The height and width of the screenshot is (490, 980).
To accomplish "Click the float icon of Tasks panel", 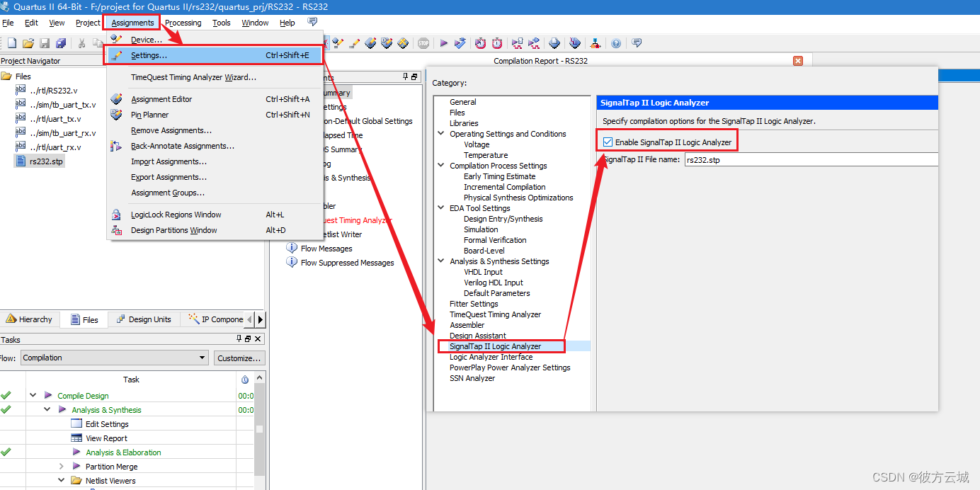I will pyautogui.click(x=248, y=339).
